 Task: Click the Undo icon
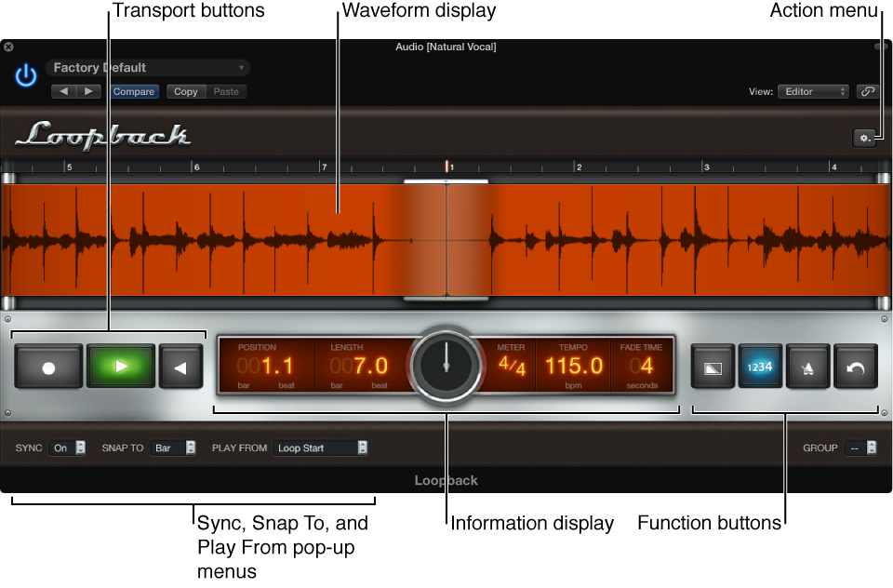(x=855, y=367)
